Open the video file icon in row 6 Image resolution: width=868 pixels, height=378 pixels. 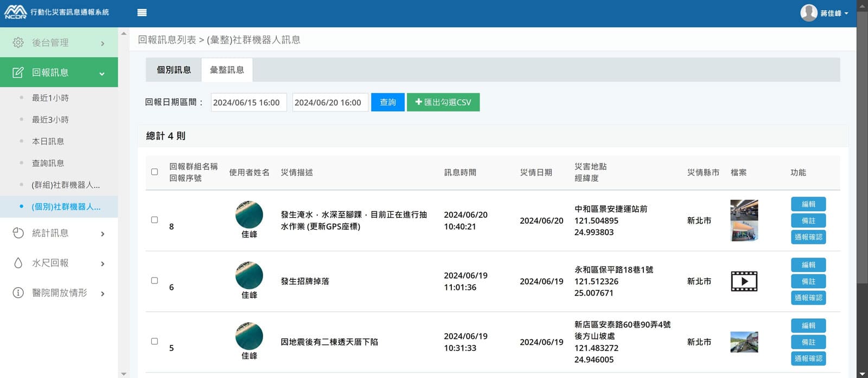tap(744, 281)
